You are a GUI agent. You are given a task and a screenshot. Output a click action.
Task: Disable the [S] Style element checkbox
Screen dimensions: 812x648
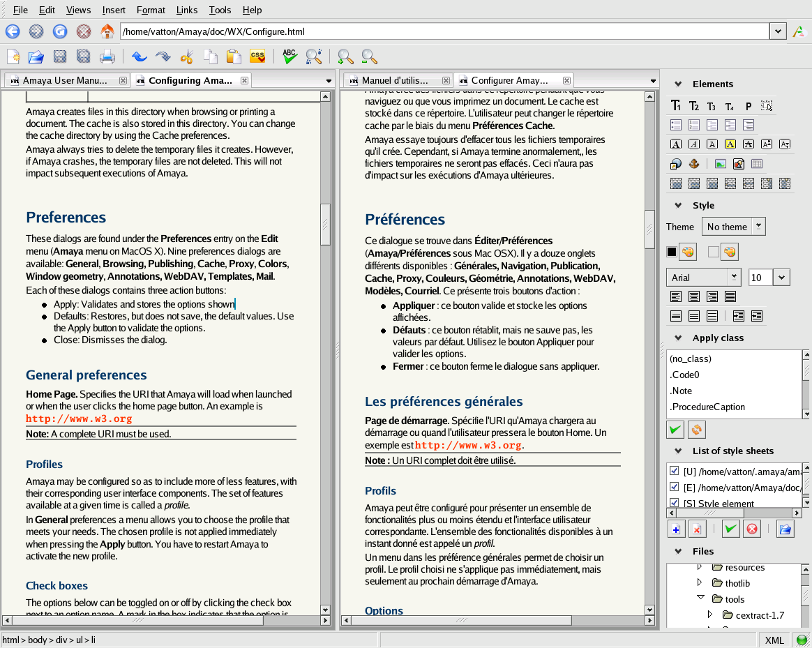[674, 503]
